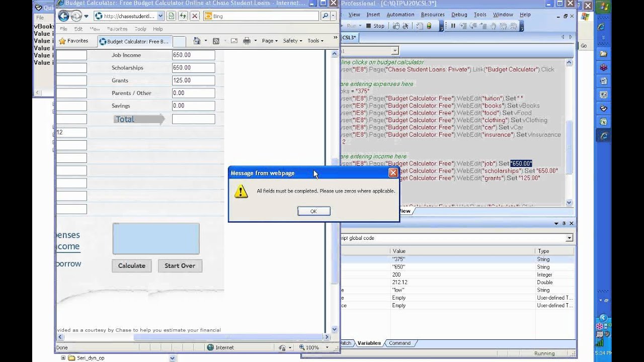The height and width of the screenshot is (362, 644).
Task: Select the Command tab in debug viewer
Action: [399, 343]
